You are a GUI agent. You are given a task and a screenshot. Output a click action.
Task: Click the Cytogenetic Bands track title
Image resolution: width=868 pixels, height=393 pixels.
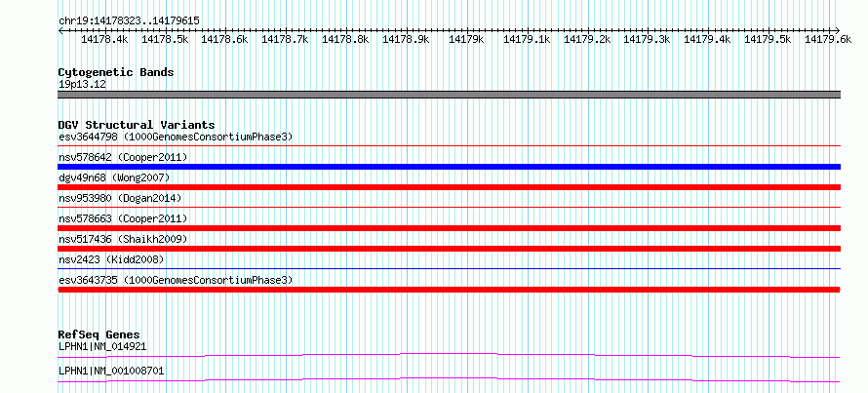point(116,72)
